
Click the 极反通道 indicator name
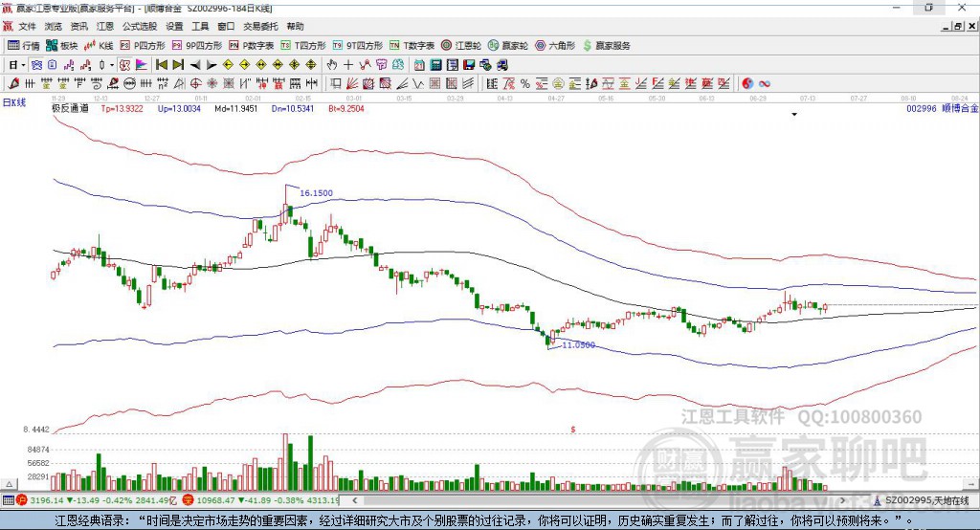pyautogui.click(x=70, y=108)
